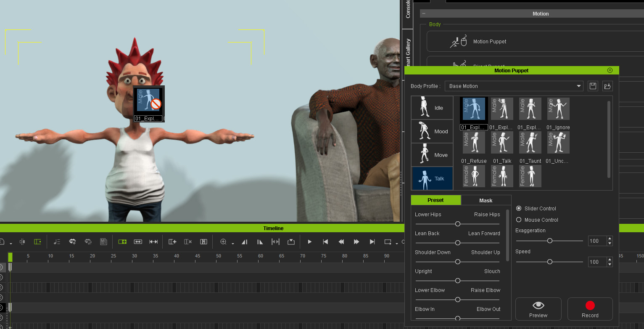Play the timeline animation
Image resolution: width=644 pixels, height=329 pixels.
point(310,242)
